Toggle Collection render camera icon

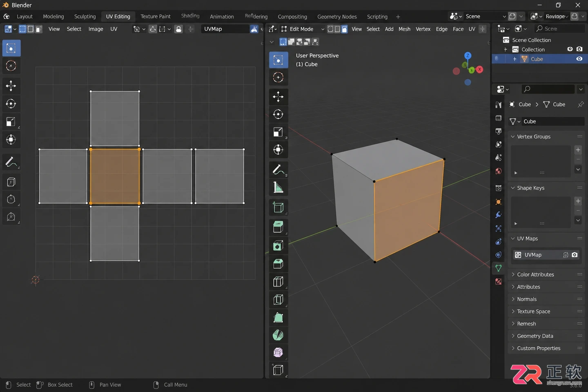[x=579, y=49]
